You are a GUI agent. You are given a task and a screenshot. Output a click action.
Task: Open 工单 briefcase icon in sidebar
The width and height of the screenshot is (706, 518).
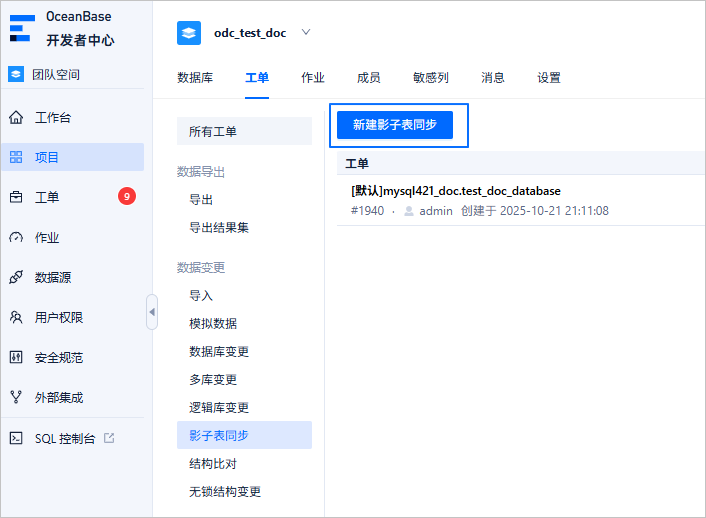[16, 197]
